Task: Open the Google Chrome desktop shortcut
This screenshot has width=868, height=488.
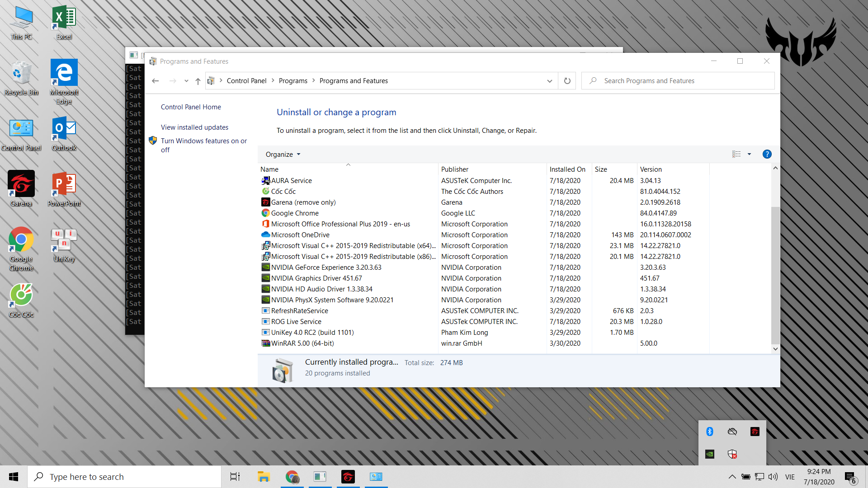Action: coord(21,249)
